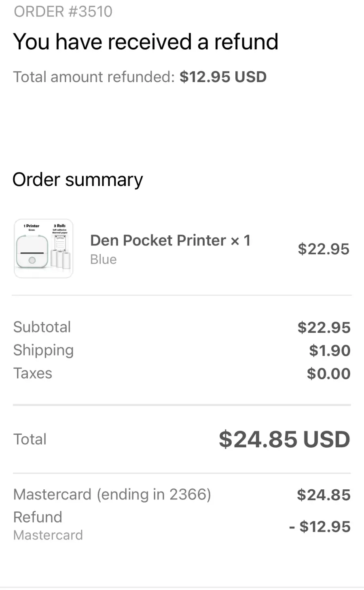Screen dimensions: 364x590
Task: Click the Refund Mastercard label
Action: point(48,525)
